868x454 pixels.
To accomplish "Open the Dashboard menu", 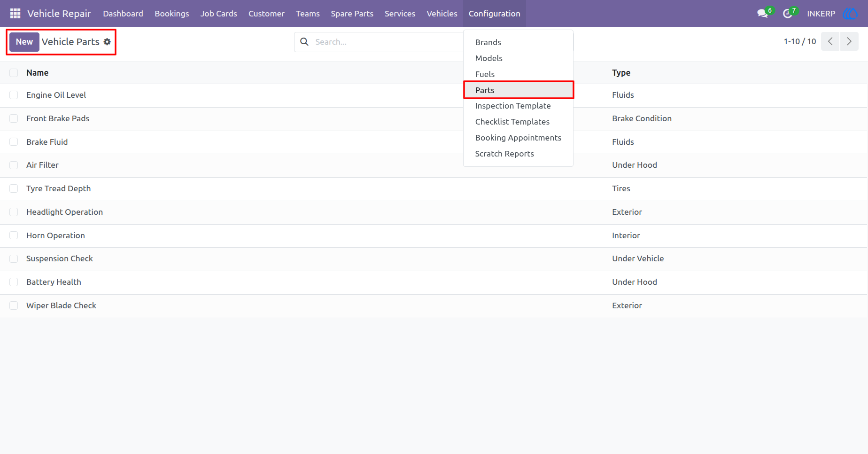I will [x=123, y=14].
